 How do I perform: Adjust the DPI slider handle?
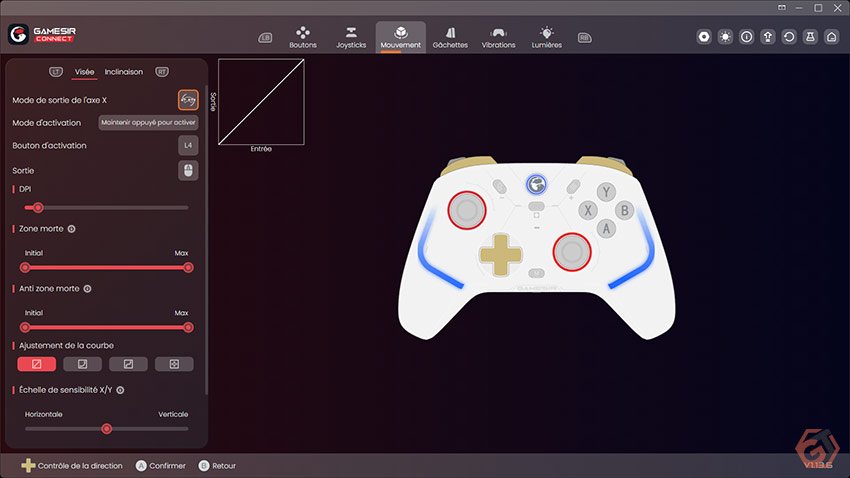pyautogui.click(x=38, y=208)
